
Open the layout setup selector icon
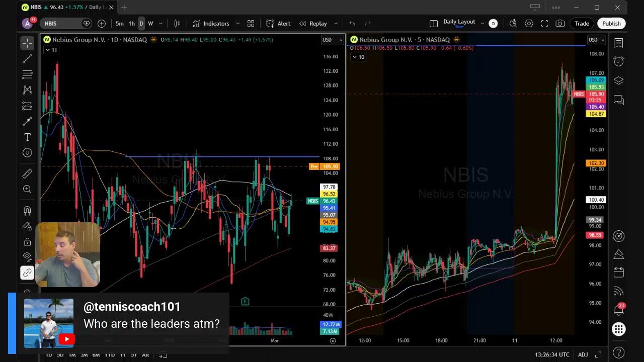point(434,24)
